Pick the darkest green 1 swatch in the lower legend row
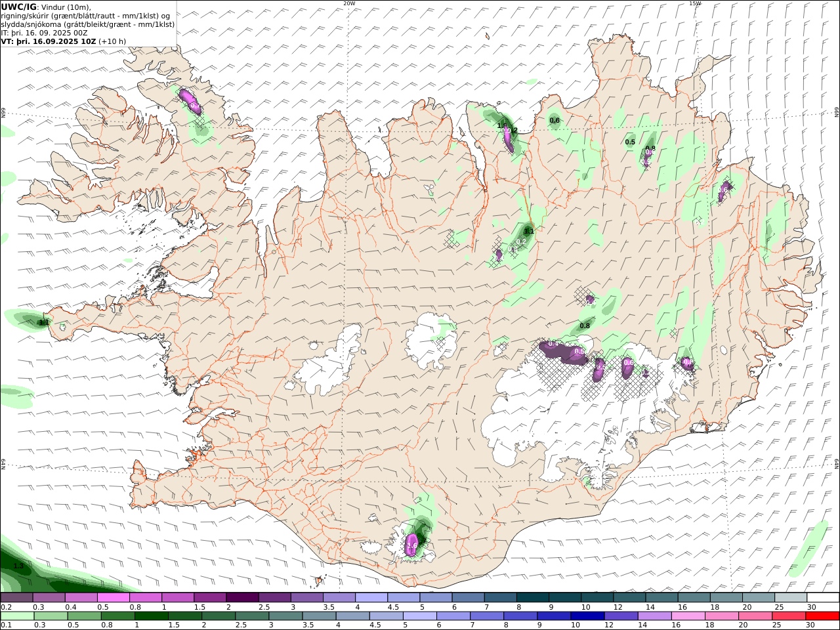The image size is (840, 630). [151, 616]
